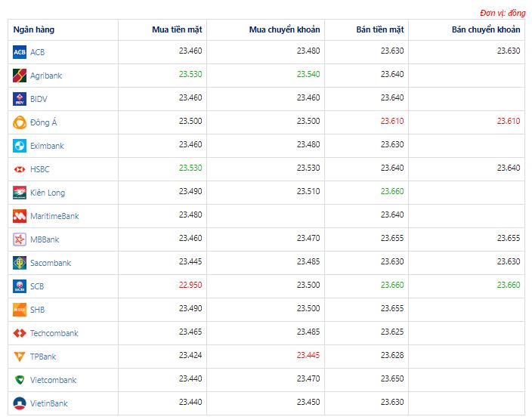Click the Kiên Long bank logo

point(20,193)
